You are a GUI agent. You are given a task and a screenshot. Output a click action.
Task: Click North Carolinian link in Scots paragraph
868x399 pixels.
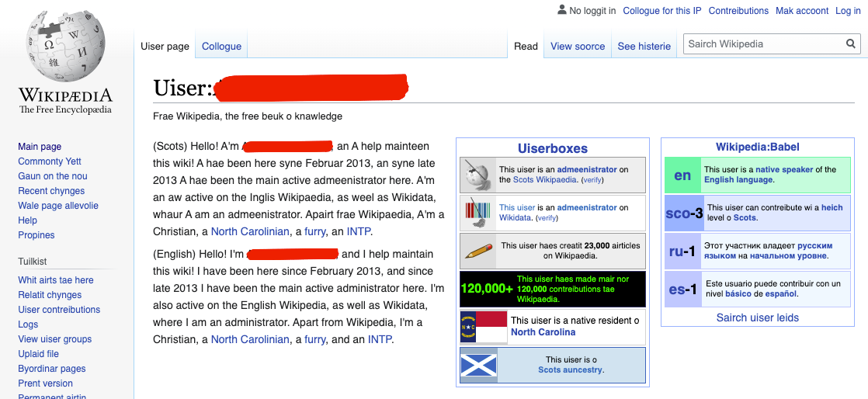250,231
